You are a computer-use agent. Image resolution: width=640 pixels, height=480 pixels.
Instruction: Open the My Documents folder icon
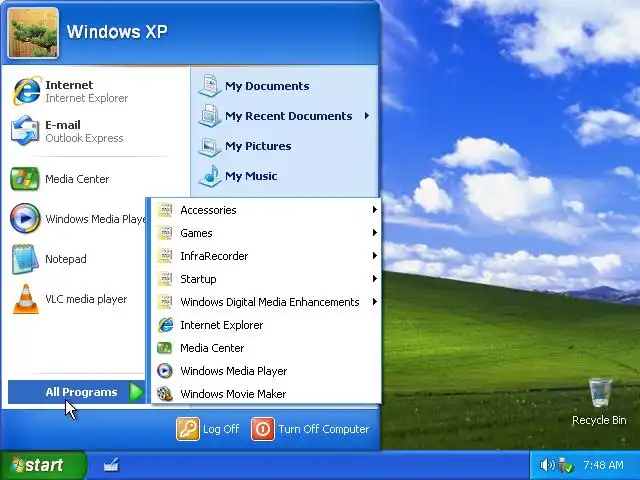pyautogui.click(x=210, y=85)
